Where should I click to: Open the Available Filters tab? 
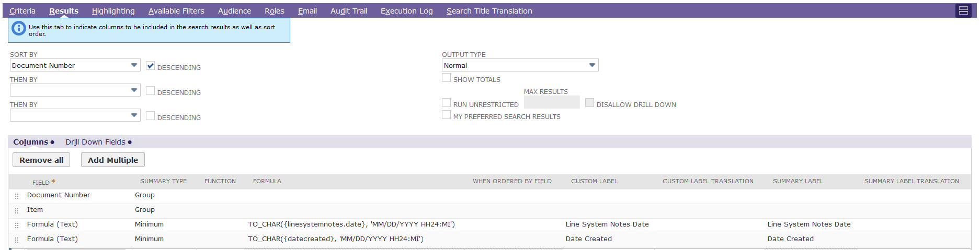click(x=176, y=11)
